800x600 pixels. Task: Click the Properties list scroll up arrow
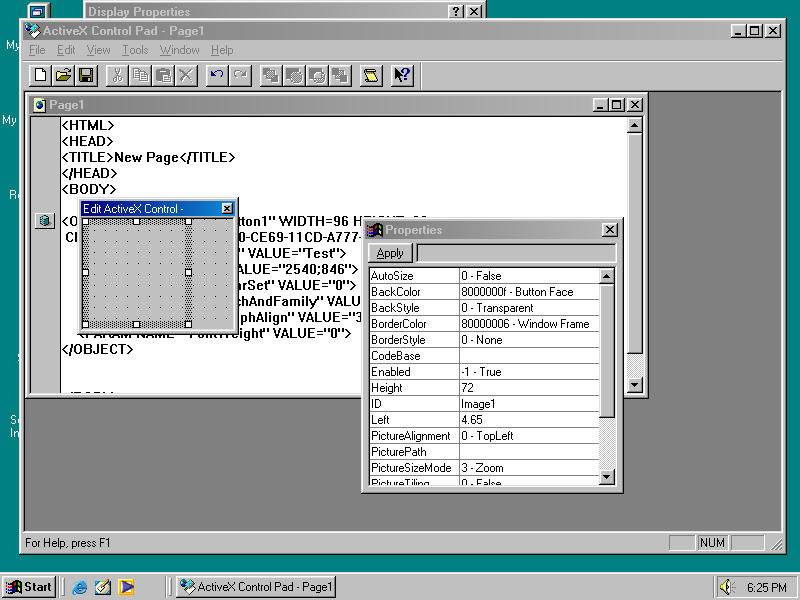(607, 276)
